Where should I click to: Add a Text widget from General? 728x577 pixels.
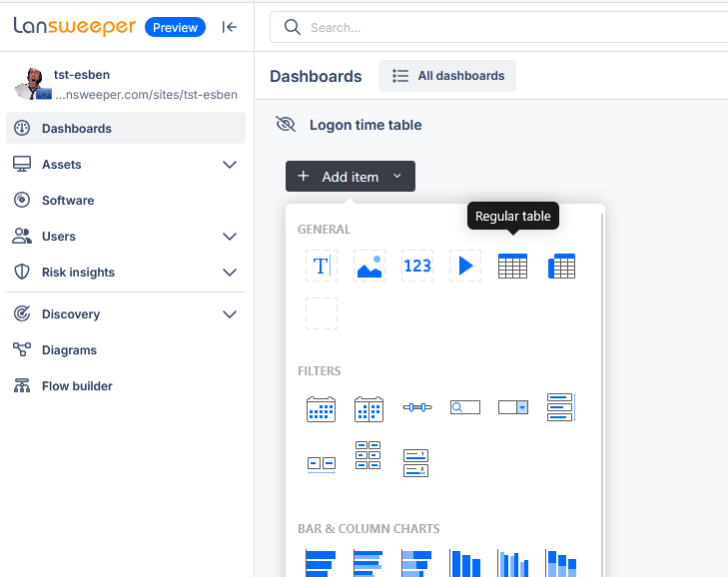(322, 266)
